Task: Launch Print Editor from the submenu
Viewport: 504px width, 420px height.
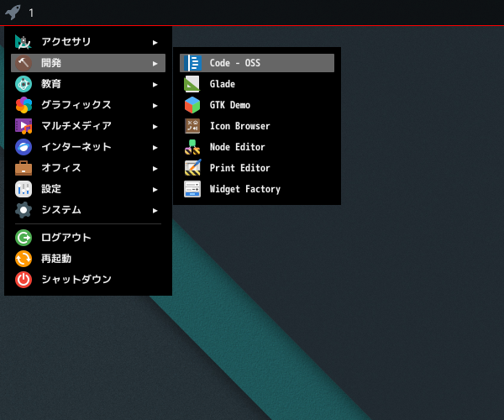Action: pos(257,168)
